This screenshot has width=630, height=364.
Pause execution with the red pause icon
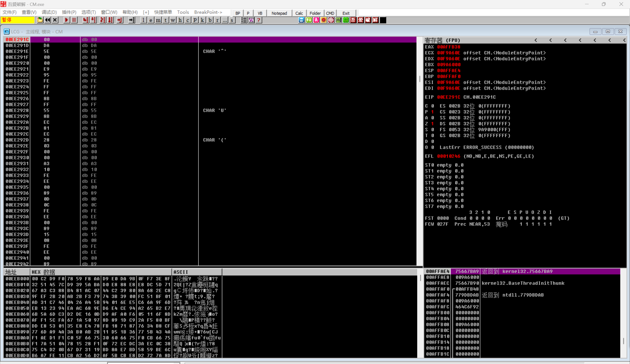(x=74, y=20)
